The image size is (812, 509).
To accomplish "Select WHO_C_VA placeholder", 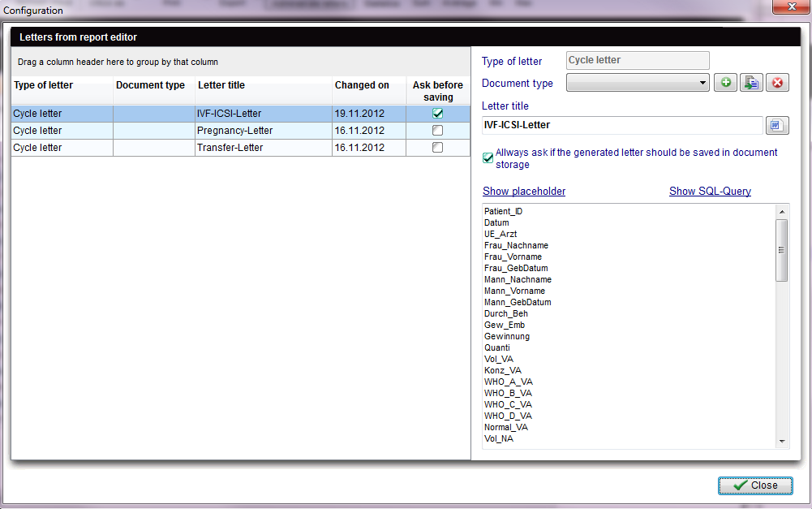I will [x=508, y=405].
